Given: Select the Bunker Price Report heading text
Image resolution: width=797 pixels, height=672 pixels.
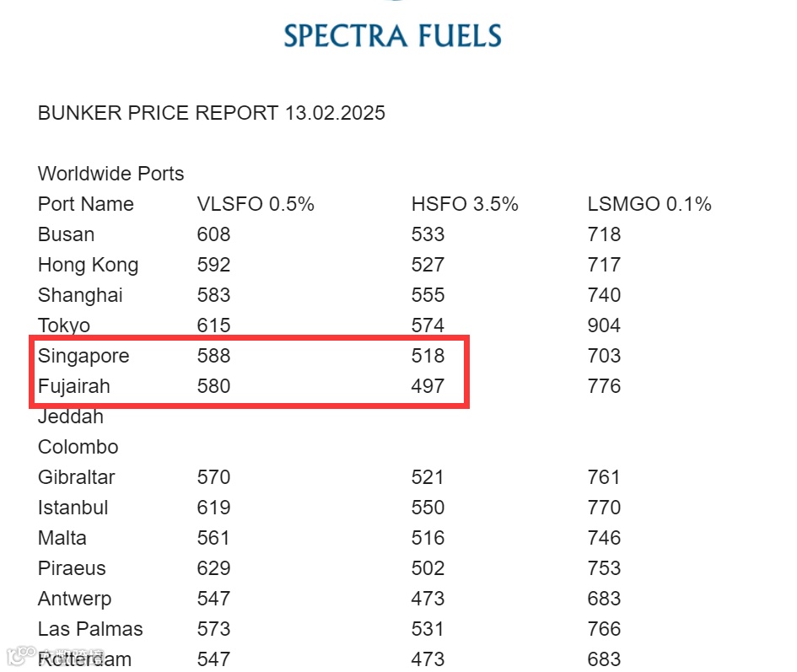Looking at the screenshot, I should tap(212, 113).
